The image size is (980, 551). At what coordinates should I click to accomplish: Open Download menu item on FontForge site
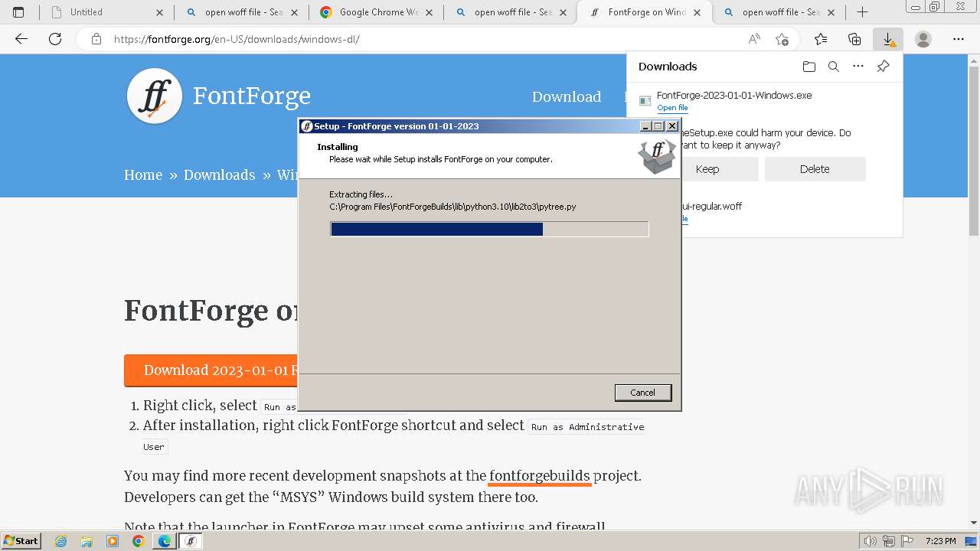pos(567,96)
